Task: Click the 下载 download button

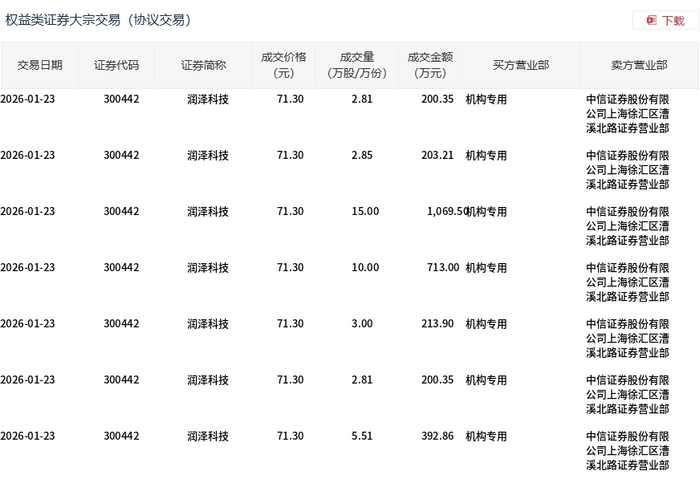Action: [x=665, y=21]
